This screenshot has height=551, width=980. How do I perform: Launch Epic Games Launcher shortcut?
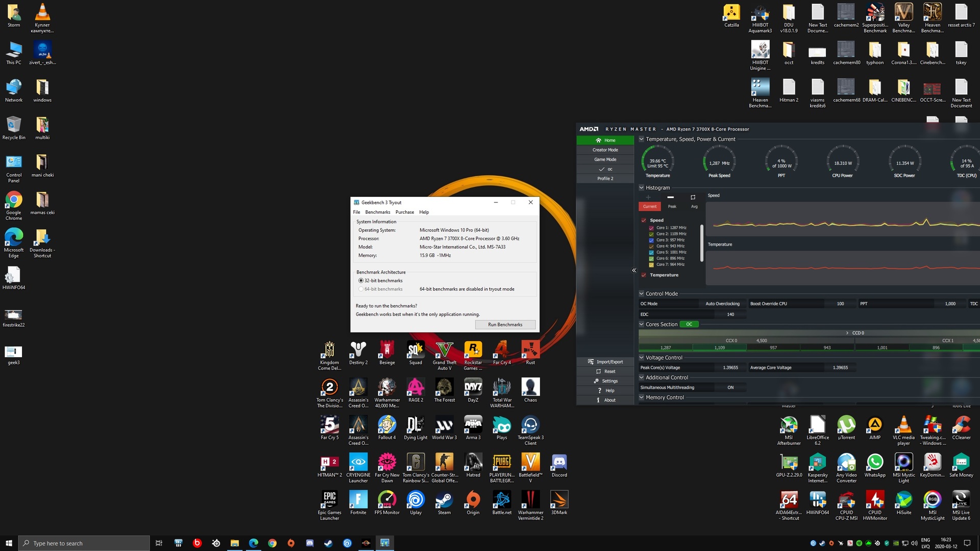(x=330, y=506)
